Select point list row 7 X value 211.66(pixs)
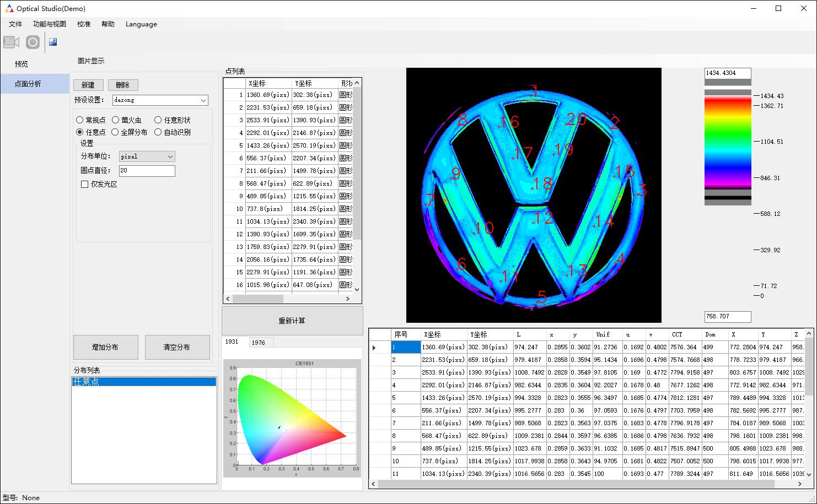The image size is (817, 504). click(x=268, y=171)
